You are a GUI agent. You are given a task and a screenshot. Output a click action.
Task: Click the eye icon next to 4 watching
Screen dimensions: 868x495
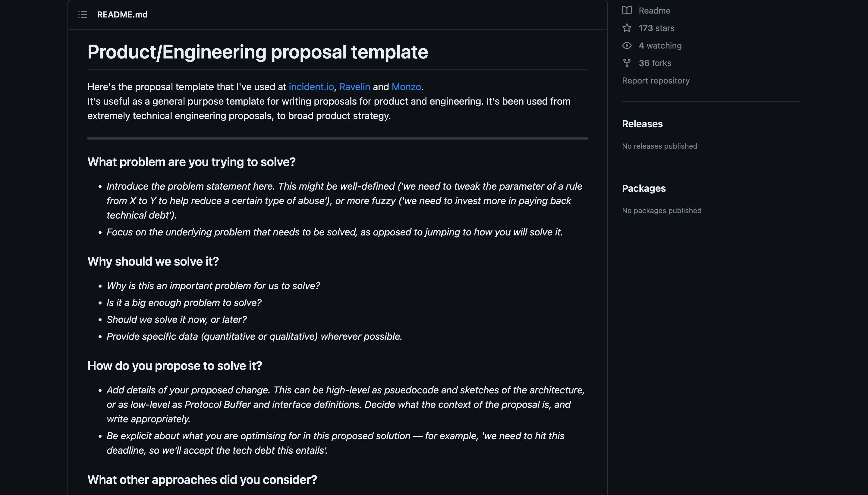pyautogui.click(x=627, y=45)
